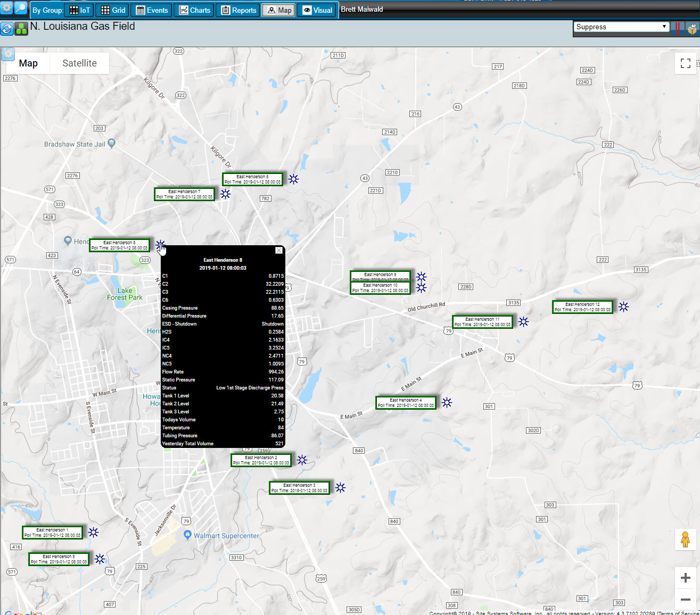The height and width of the screenshot is (615, 700).
Task: Click the East Henderson 5 sun marker
Action: click(x=100, y=559)
